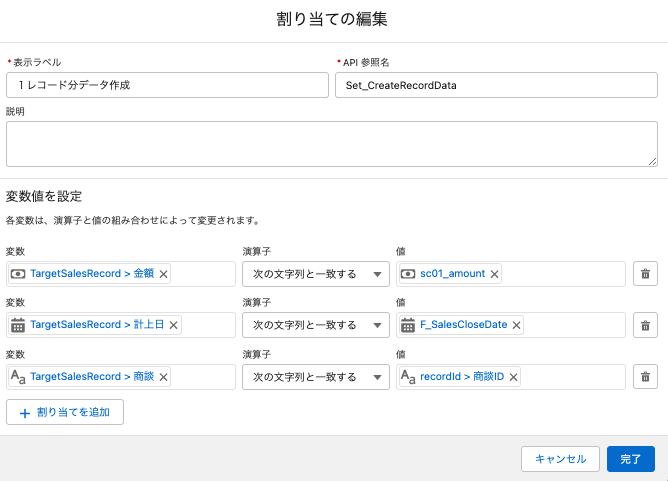
Task: Click the calendar icon beside F_SalesCloseDate
Action: pos(408,325)
